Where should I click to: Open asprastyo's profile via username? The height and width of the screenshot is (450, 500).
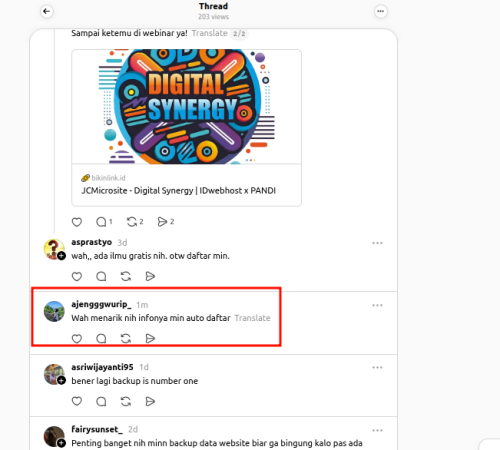point(92,242)
